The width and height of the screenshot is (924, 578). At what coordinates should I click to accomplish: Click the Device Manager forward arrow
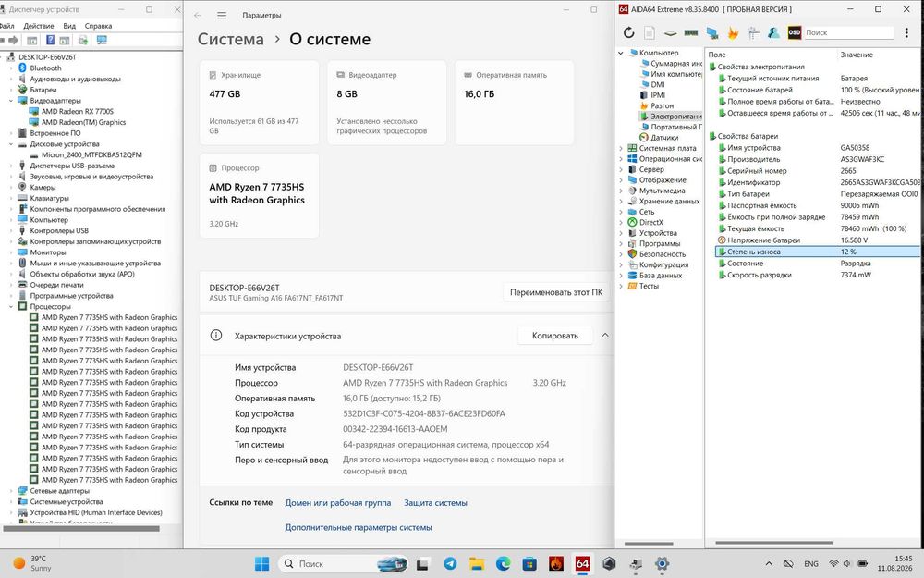tap(13, 40)
